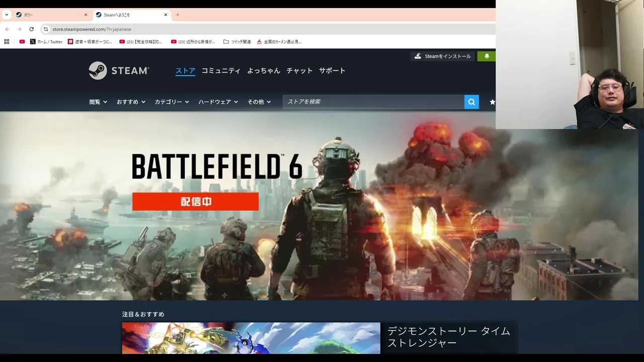Open the チャット menu item
This screenshot has height=362, width=644.
click(299, 71)
